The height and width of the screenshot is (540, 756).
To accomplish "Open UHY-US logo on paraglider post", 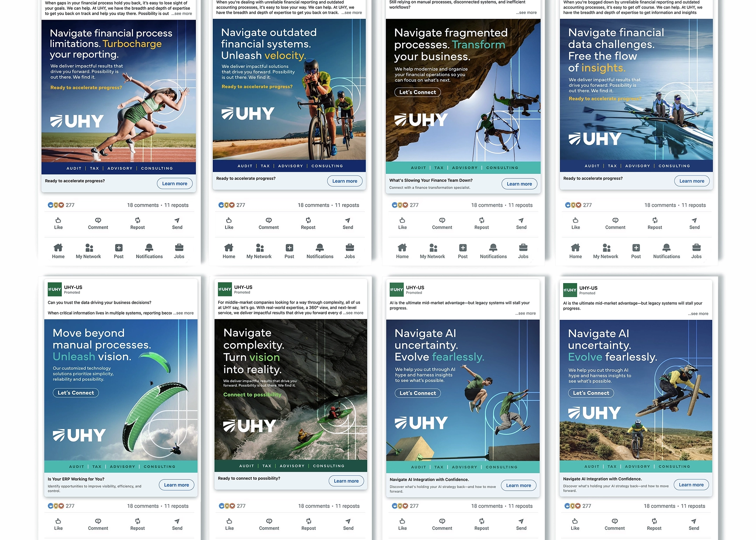I will pos(55,289).
